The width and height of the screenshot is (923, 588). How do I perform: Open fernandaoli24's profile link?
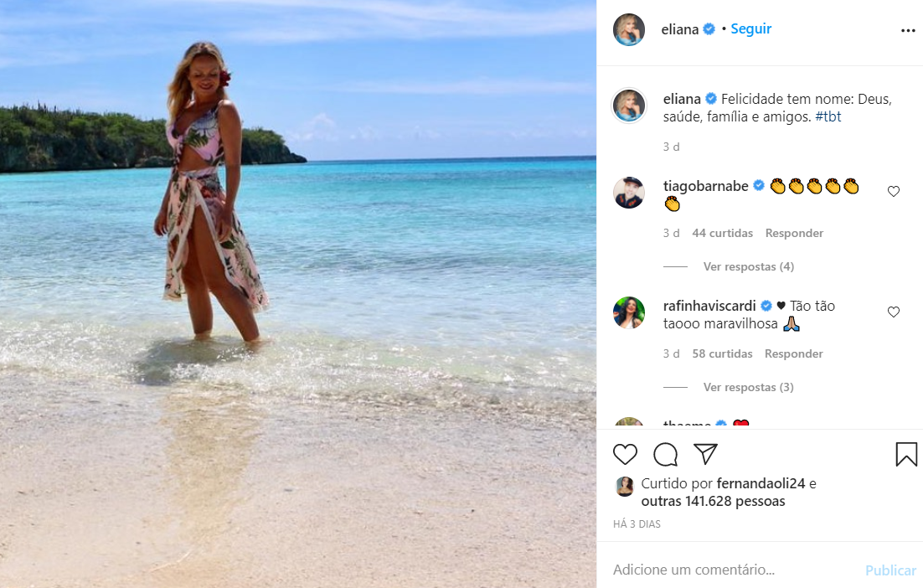pos(761,483)
